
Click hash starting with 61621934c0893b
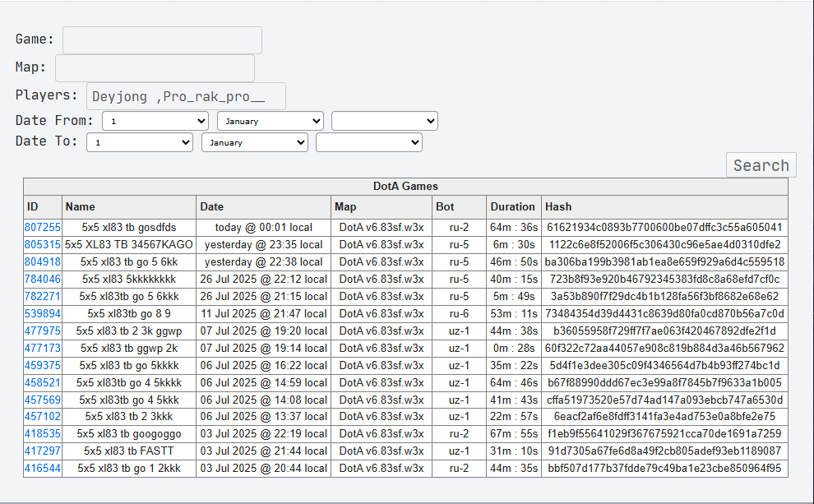point(664,228)
